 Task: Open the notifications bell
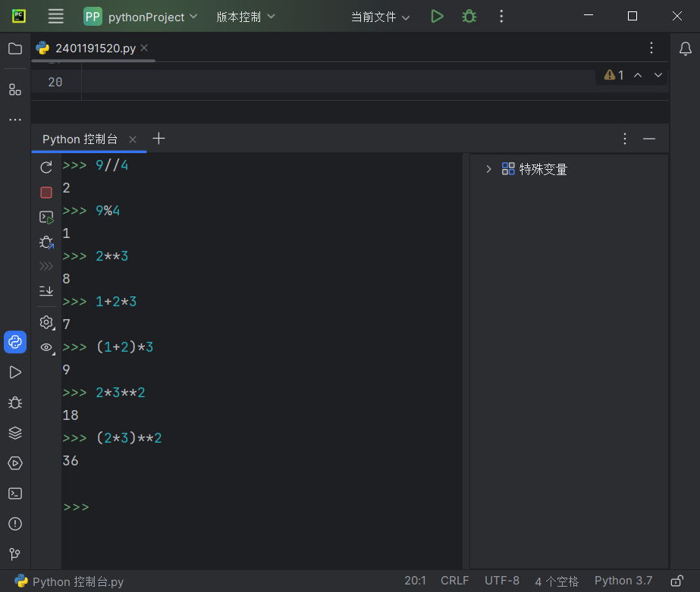tap(686, 49)
